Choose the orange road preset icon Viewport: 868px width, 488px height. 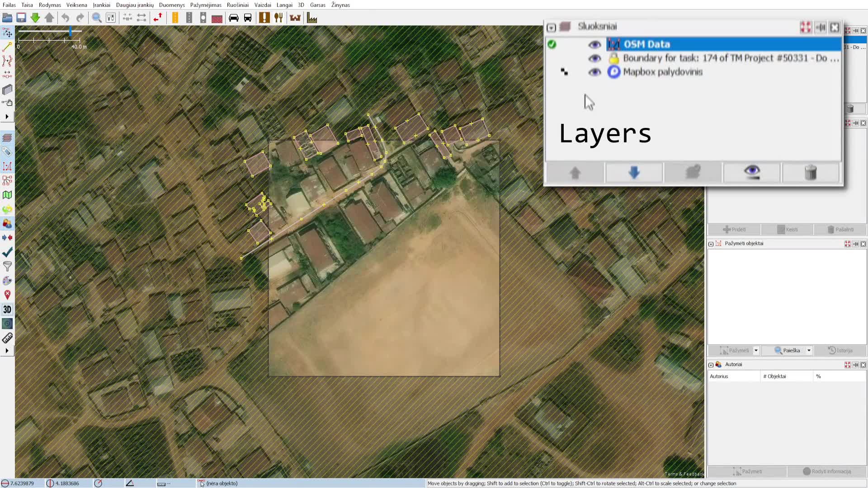pyautogui.click(x=175, y=18)
